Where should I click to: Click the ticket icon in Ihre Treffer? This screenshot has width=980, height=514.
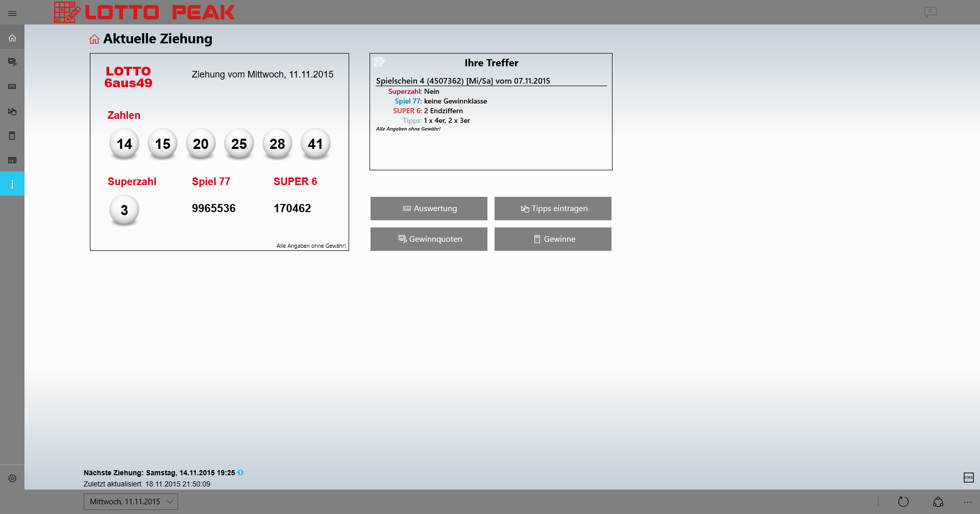coord(379,62)
